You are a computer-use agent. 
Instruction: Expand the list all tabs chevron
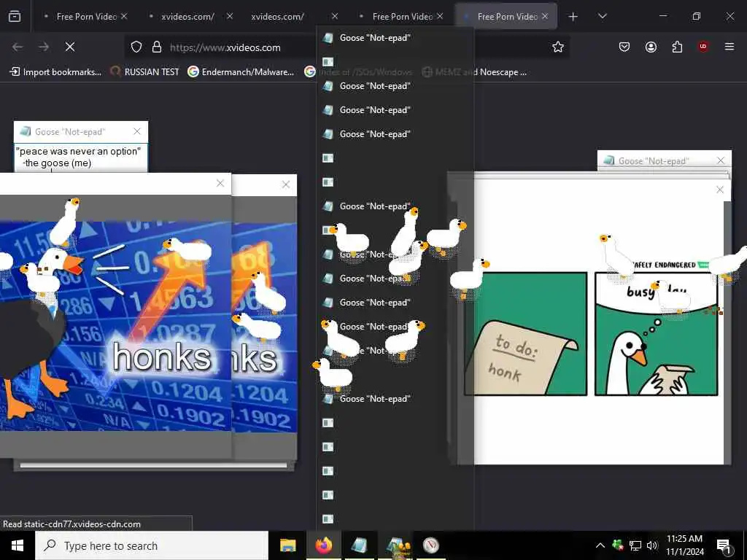coord(602,16)
